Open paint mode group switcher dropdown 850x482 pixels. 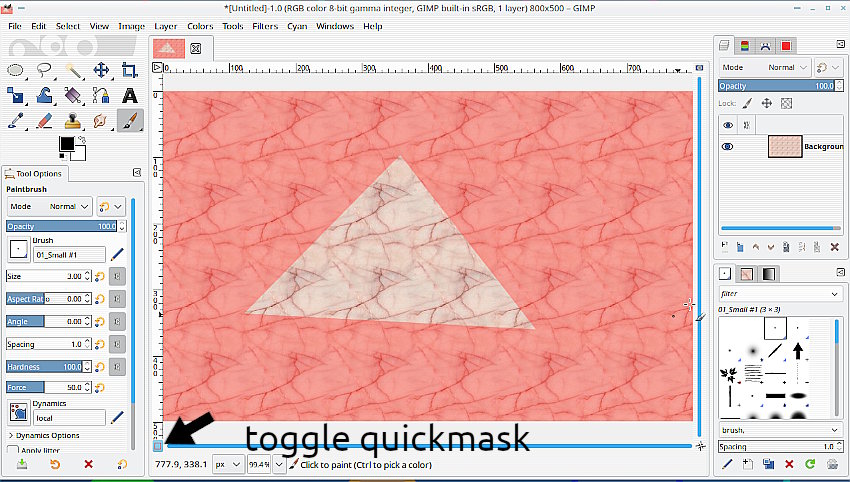tap(111, 207)
